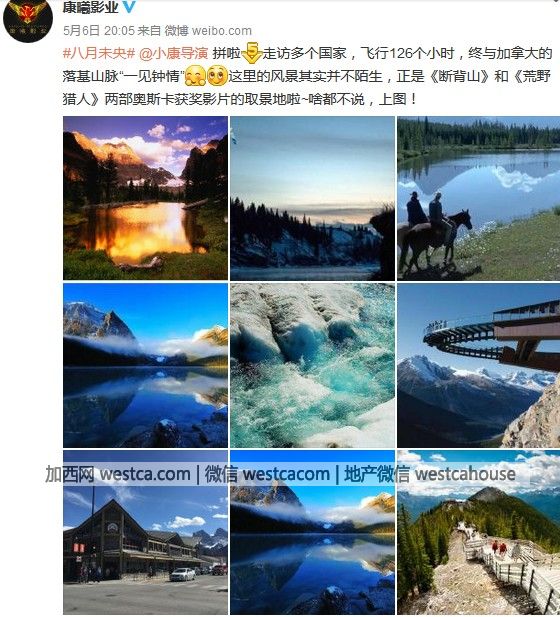Open the dusk forest silhouette photo

coord(312,198)
